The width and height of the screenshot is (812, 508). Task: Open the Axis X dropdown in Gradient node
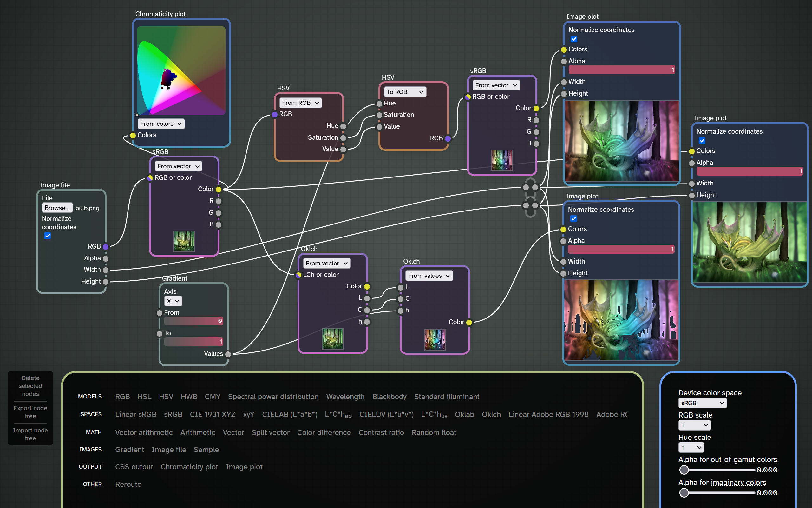coord(173,301)
